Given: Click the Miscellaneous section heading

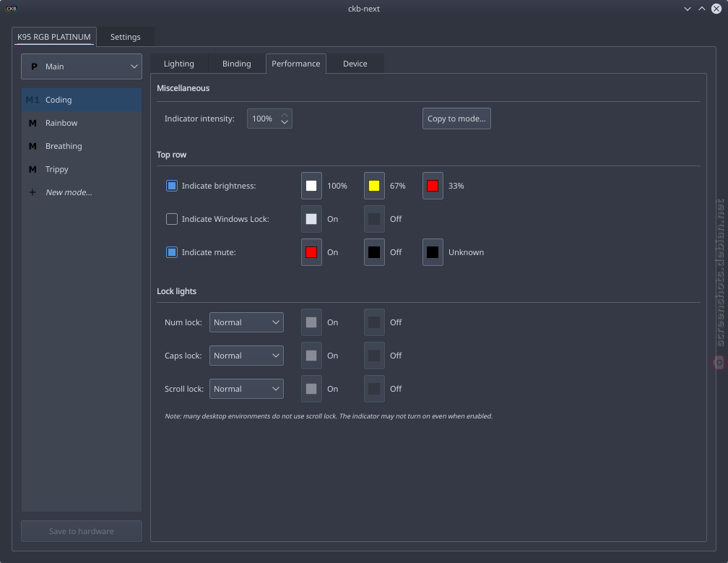Looking at the screenshot, I should tap(183, 88).
